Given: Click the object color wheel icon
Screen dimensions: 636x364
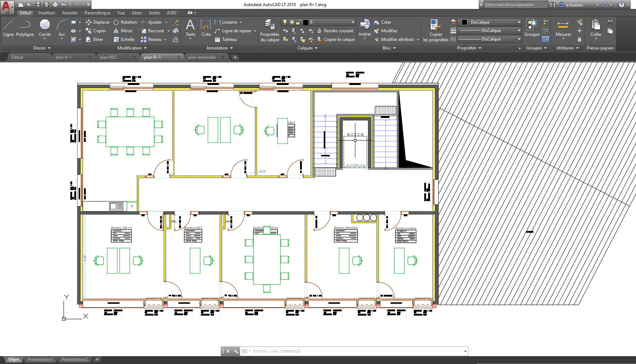Looking at the screenshot, I should pos(453,22).
